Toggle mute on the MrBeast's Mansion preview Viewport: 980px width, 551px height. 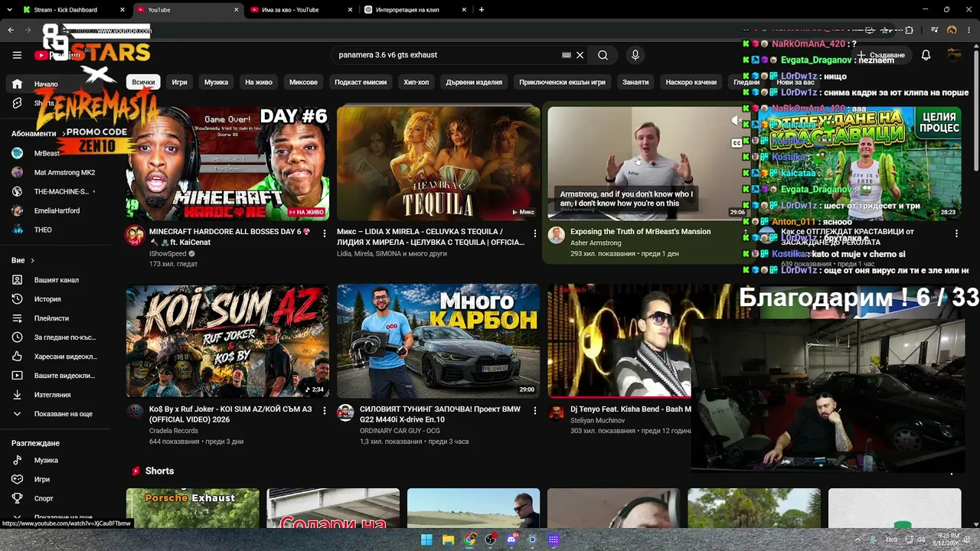(x=737, y=120)
